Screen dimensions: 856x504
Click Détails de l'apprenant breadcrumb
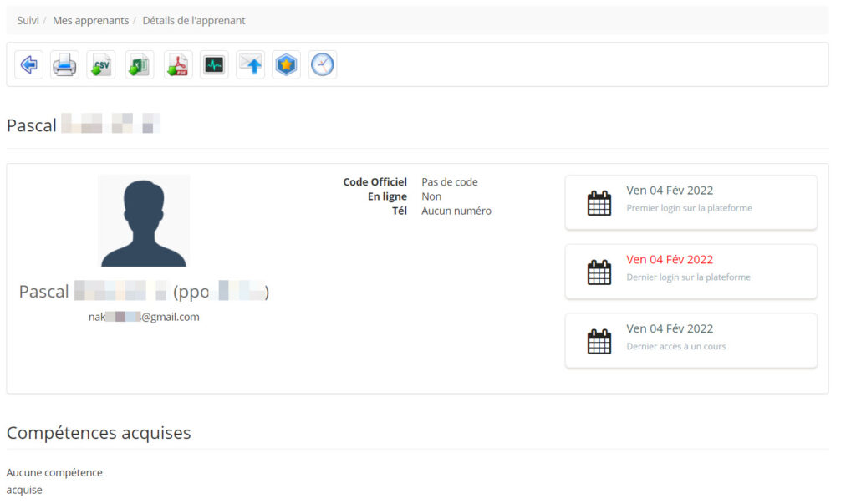pyautogui.click(x=194, y=21)
